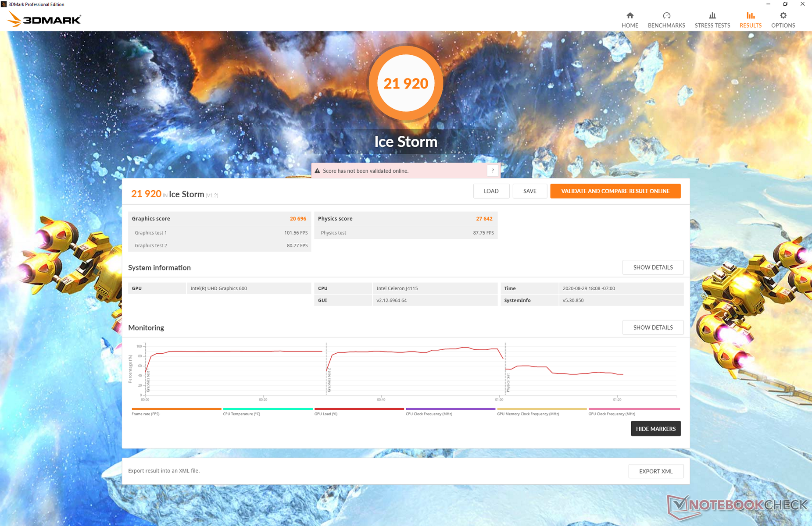Click the Graphics test 1 marker
This screenshot has height=526, width=812.
pyautogui.click(x=148, y=381)
